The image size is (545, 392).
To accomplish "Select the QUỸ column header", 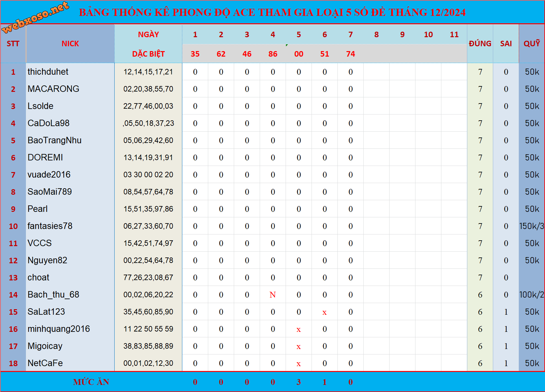I will (532, 44).
